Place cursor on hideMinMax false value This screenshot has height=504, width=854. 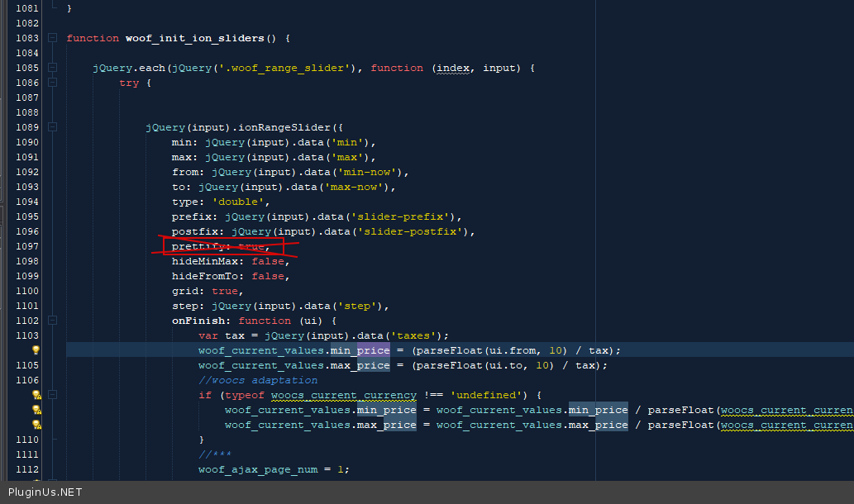pos(268,261)
